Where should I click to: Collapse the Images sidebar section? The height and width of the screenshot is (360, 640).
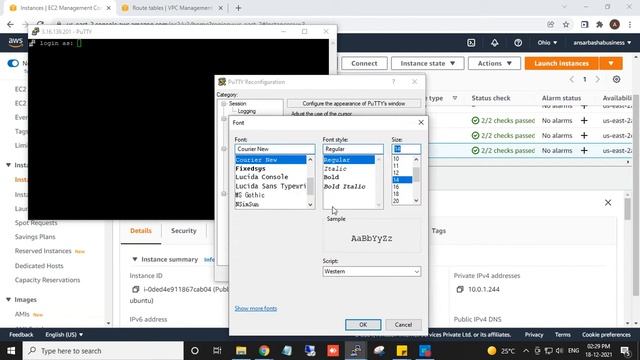[8, 300]
